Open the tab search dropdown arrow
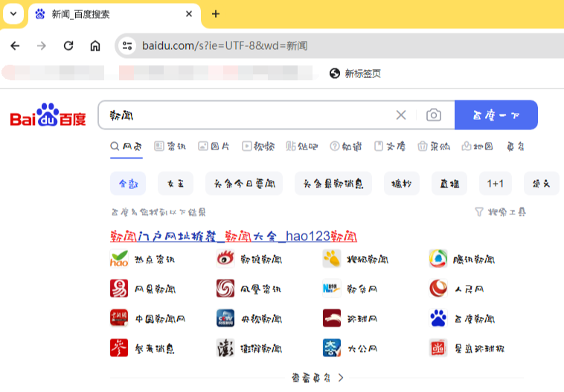Image resolution: width=564 pixels, height=392 pixels. tap(13, 14)
